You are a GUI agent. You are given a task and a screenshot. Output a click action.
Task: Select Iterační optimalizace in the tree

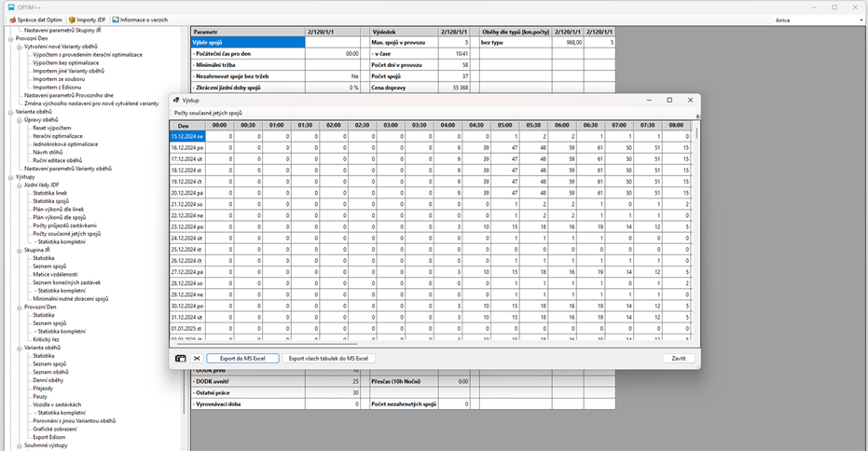[58, 136]
